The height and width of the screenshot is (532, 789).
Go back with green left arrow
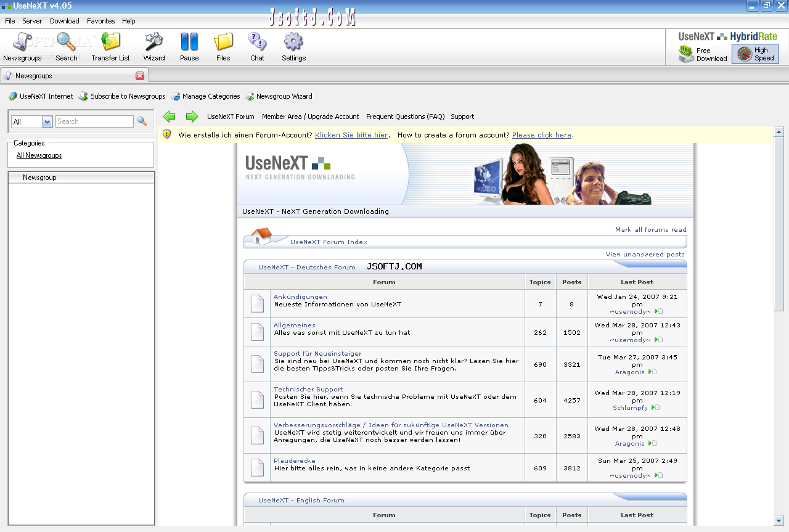[x=169, y=117]
